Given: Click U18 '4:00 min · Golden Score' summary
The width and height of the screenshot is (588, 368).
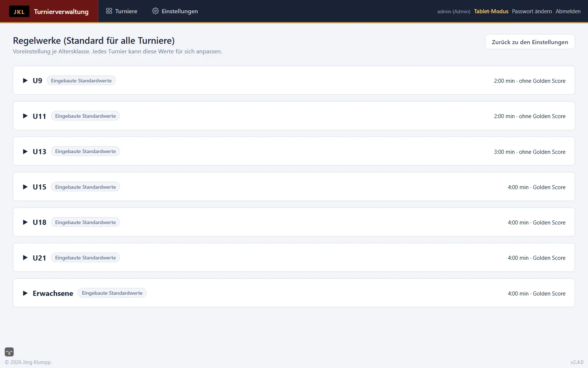Looking at the screenshot, I should [537, 223].
